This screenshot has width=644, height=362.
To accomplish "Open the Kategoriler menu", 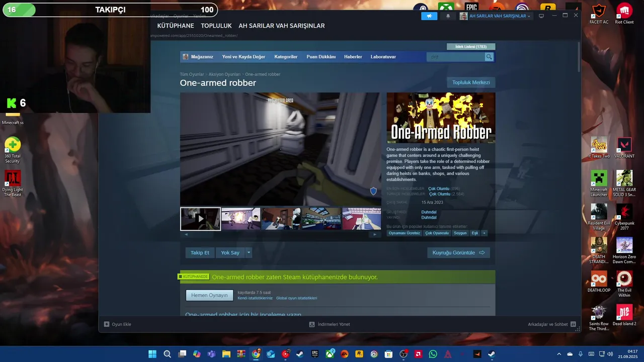I will [286, 57].
